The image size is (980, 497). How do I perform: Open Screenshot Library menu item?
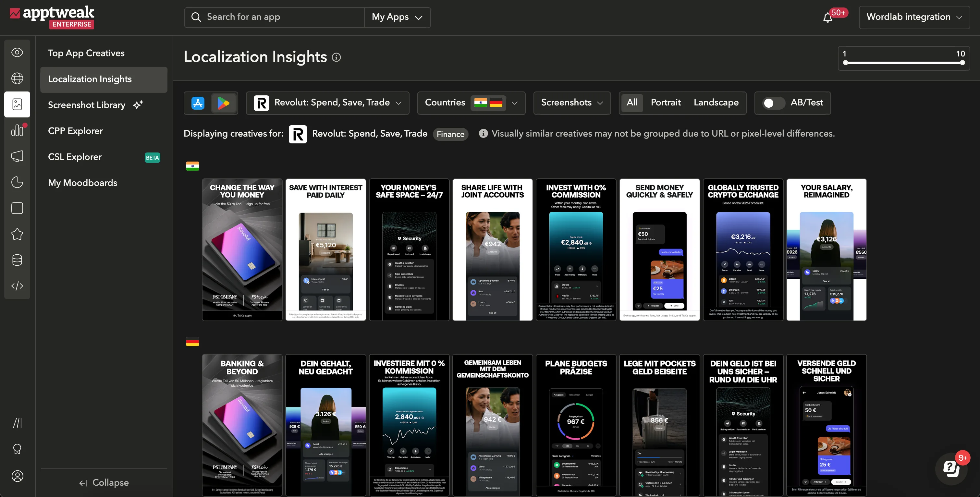tap(87, 105)
